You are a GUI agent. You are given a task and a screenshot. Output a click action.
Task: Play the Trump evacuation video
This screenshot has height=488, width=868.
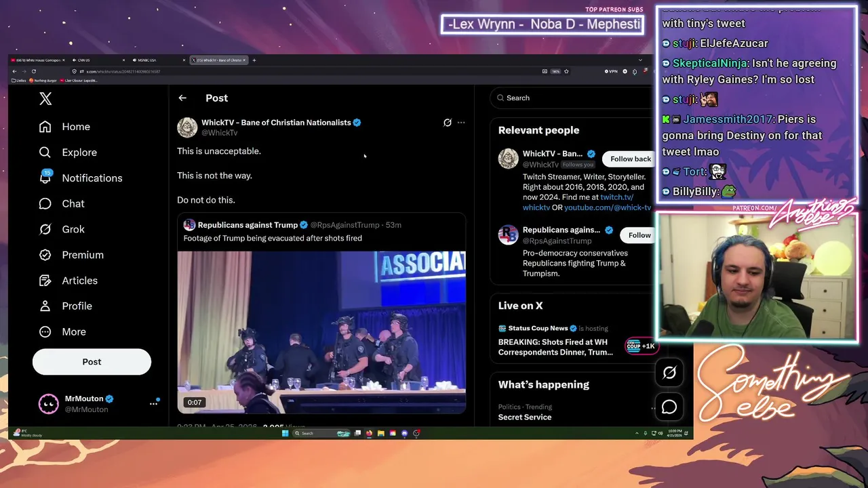click(x=321, y=332)
